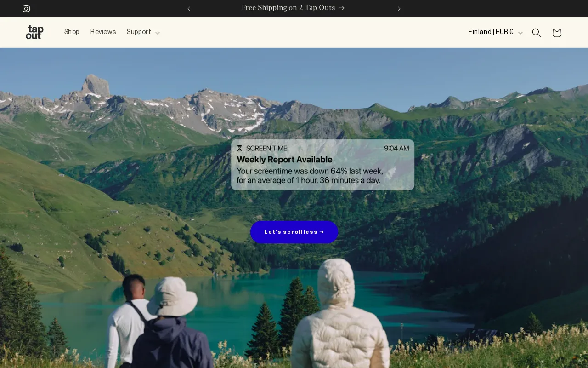
Task: Open the search magnifier icon
Action: (x=536, y=33)
